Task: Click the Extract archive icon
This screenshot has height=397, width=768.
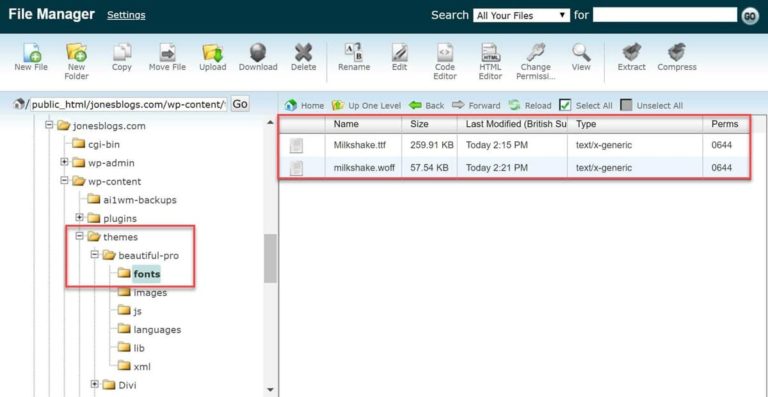Action: 632,52
